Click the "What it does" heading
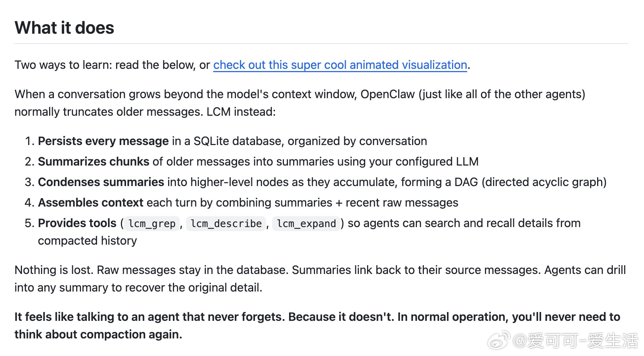Viewport: 644px width, 356px height. [x=64, y=28]
